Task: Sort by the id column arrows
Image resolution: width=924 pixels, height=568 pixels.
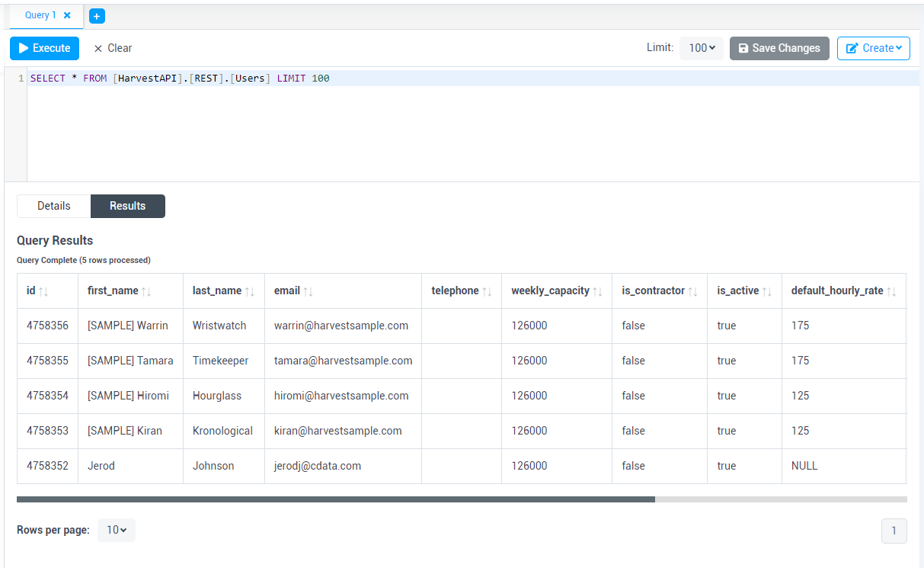Action: click(43, 291)
